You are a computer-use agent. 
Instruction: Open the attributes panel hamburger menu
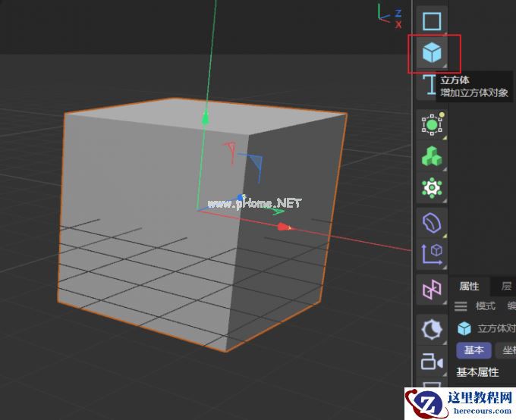461,306
